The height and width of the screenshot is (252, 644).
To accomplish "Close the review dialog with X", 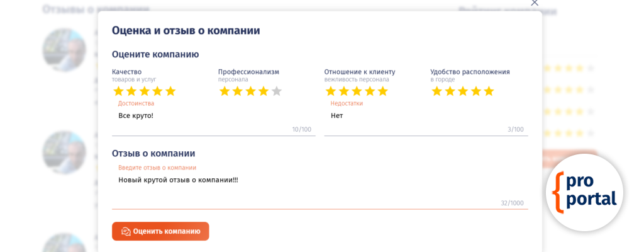I will (x=535, y=3).
